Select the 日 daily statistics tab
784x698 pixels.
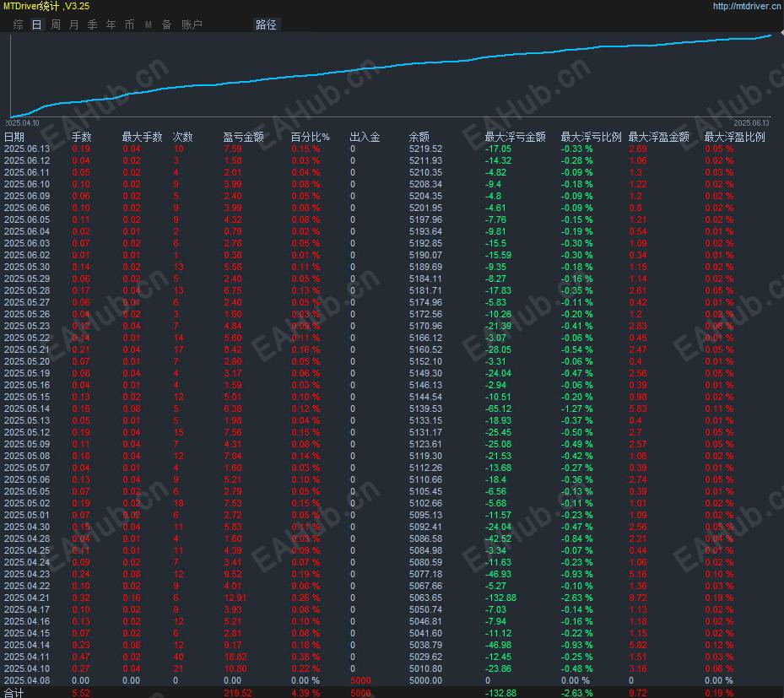tap(36, 25)
